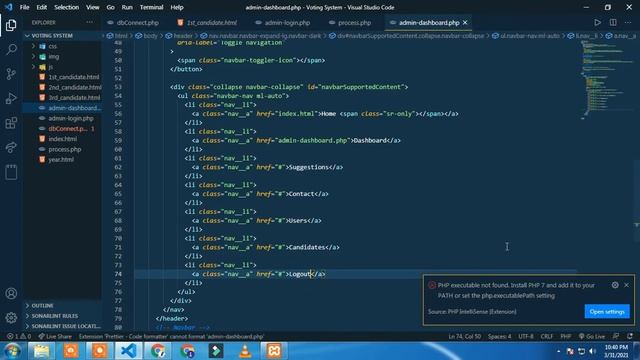
Task: Expand the css folder
Action: point(33,46)
